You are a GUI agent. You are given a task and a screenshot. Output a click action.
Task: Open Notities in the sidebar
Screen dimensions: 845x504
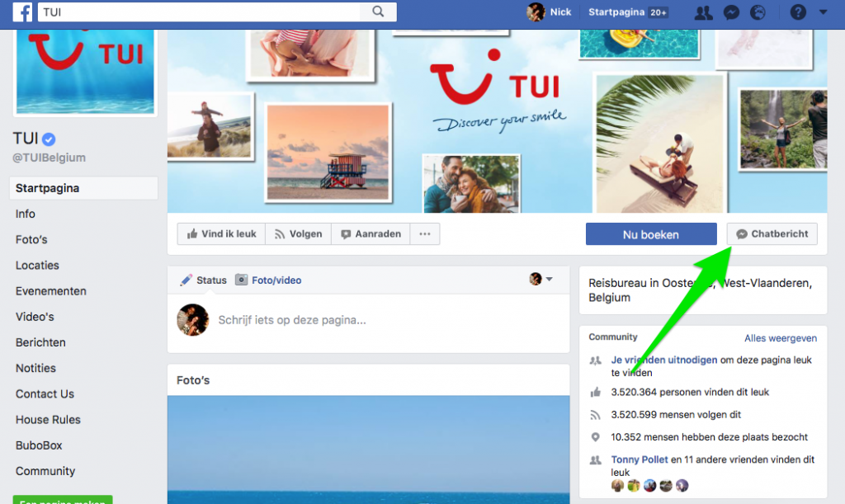pos(35,368)
